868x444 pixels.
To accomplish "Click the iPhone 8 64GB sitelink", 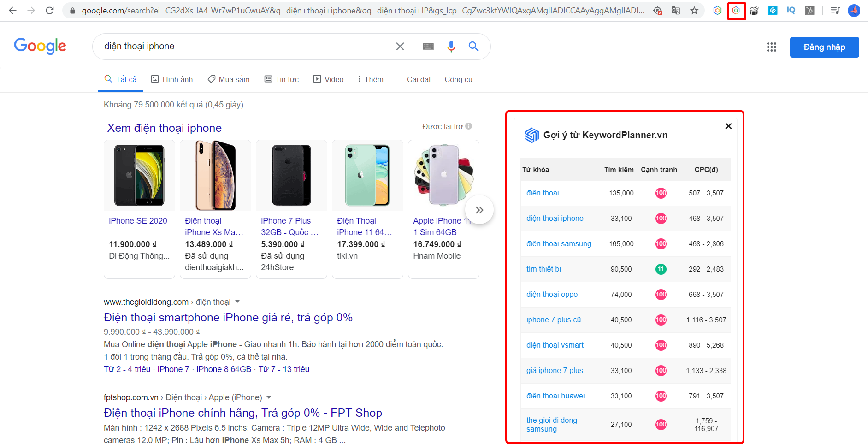I will tap(224, 369).
